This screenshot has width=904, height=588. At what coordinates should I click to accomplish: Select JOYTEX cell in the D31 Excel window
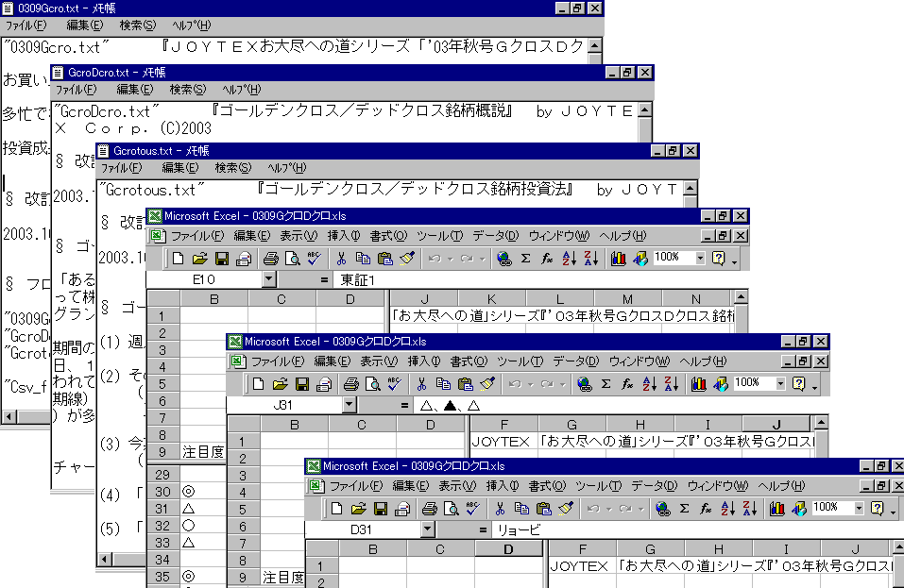[582, 566]
